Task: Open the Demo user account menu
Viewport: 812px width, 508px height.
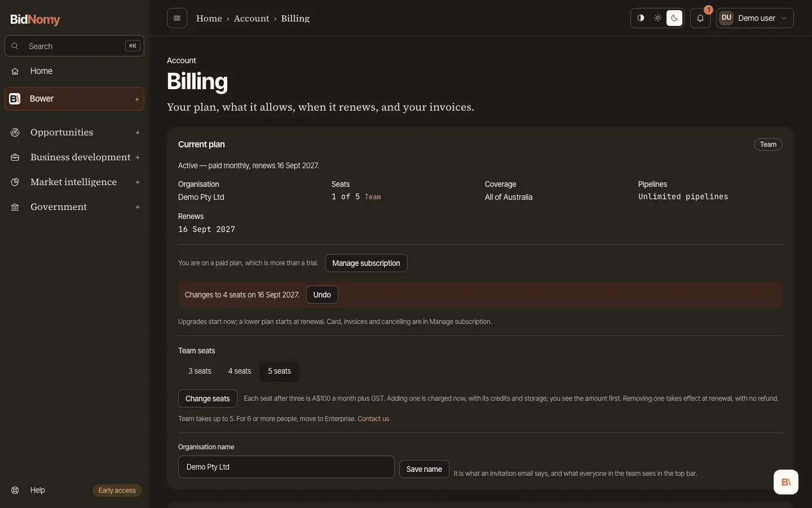Action: tap(755, 18)
